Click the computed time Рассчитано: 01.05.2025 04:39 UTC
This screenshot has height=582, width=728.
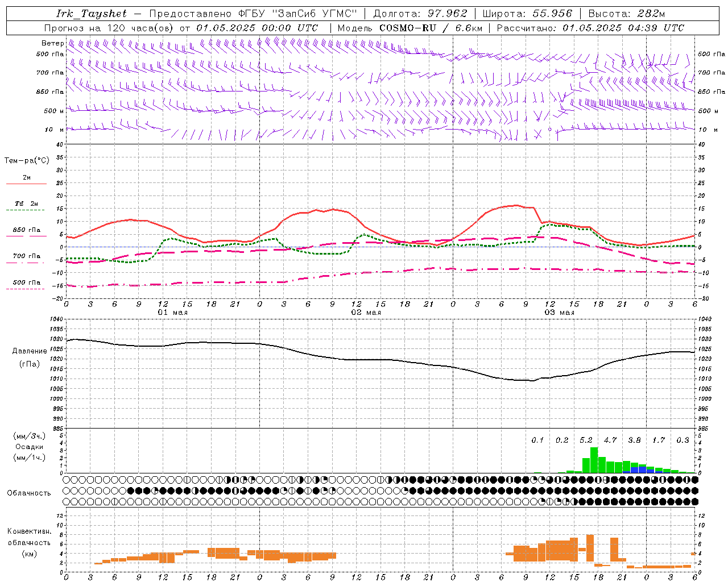pyautogui.click(x=590, y=28)
